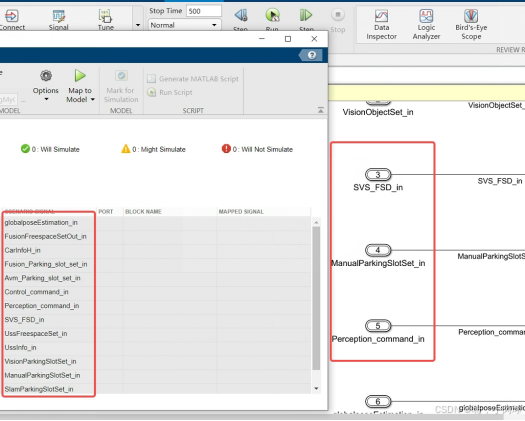Edit the Stop Time field
This screenshot has width=525, height=421.
[x=204, y=11]
